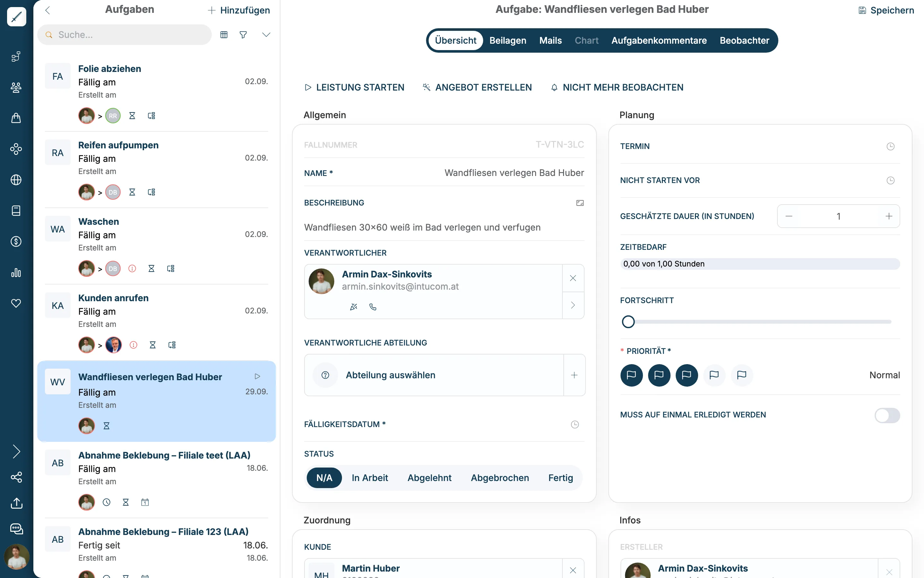The height and width of the screenshot is (578, 924).
Task: Open the Kunden anrufen task
Action: [157, 323]
